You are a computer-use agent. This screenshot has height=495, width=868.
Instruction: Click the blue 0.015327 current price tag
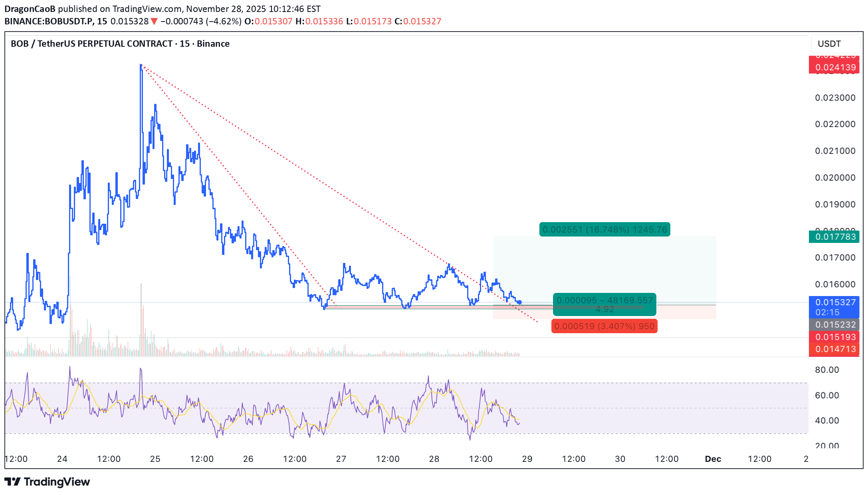pyautogui.click(x=835, y=303)
